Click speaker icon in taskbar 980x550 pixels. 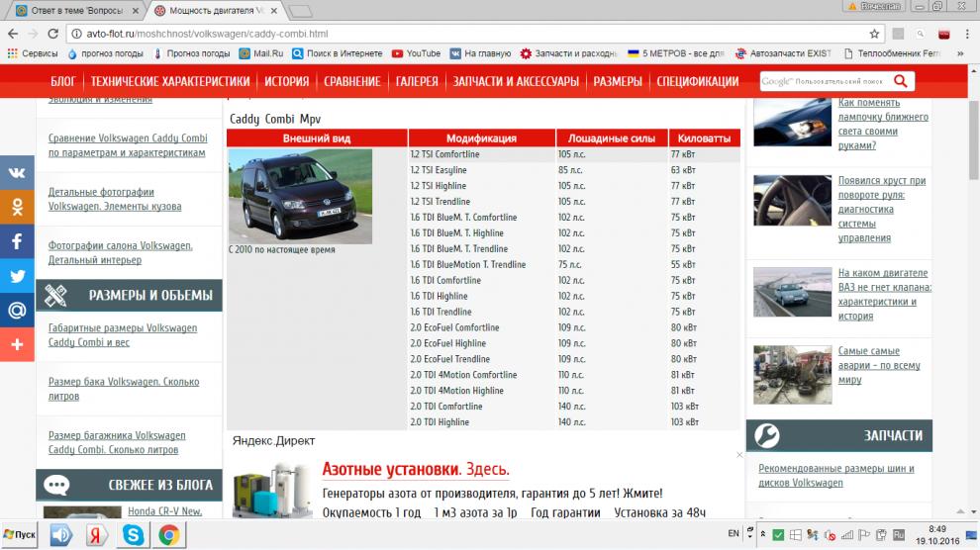point(60,535)
